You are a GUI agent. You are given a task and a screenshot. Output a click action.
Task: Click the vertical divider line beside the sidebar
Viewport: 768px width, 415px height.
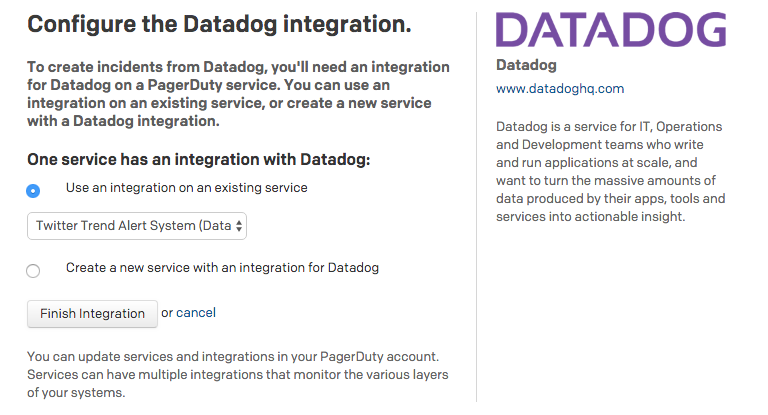477,200
